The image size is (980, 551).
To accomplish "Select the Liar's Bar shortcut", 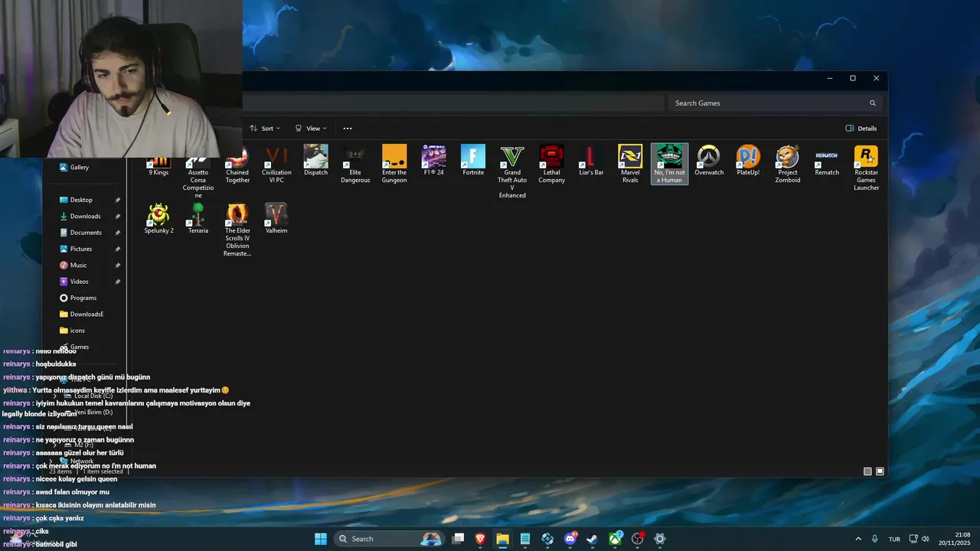I will [x=591, y=161].
